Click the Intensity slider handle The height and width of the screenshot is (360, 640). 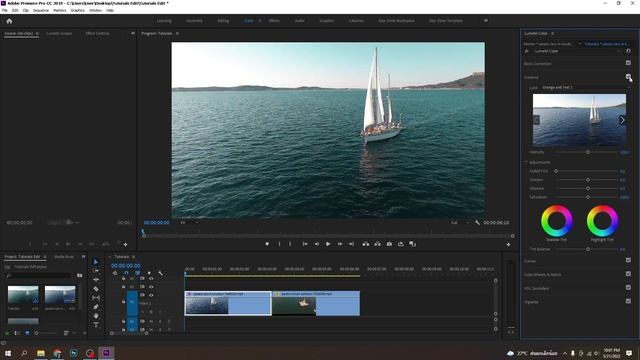point(588,152)
